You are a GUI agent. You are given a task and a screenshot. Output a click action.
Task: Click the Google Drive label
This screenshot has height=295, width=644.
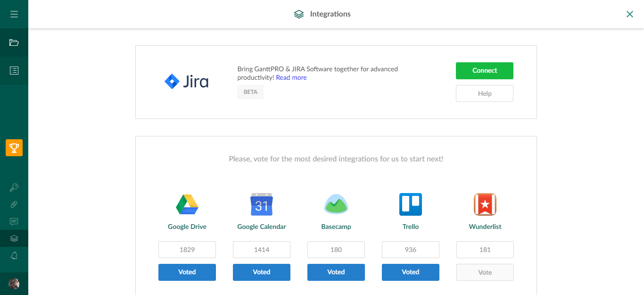click(x=187, y=227)
